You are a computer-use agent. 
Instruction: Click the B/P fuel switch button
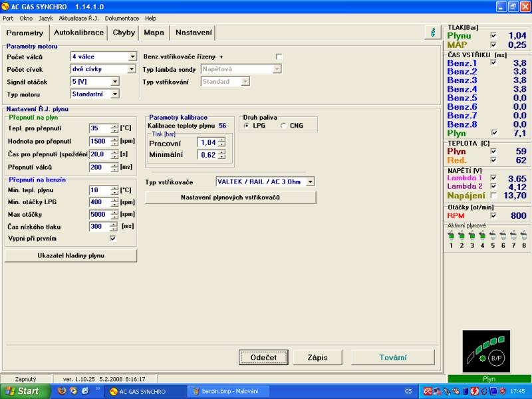click(x=496, y=358)
